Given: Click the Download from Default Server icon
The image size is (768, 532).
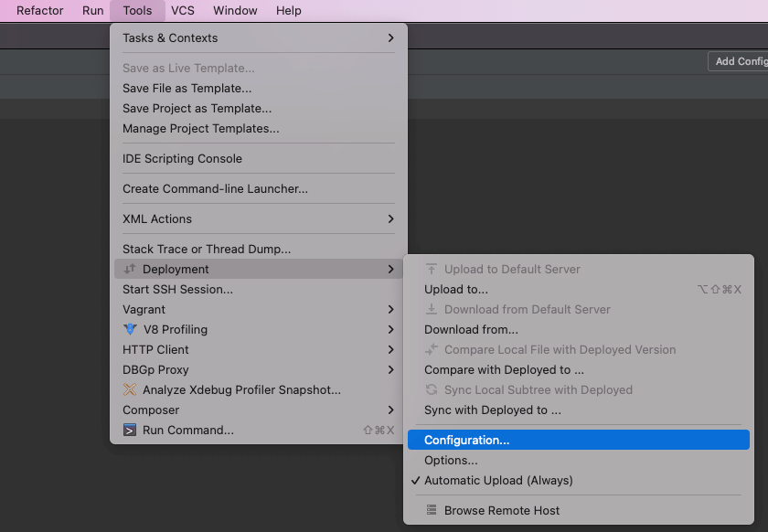Looking at the screenshot, I should pos(432,309).
